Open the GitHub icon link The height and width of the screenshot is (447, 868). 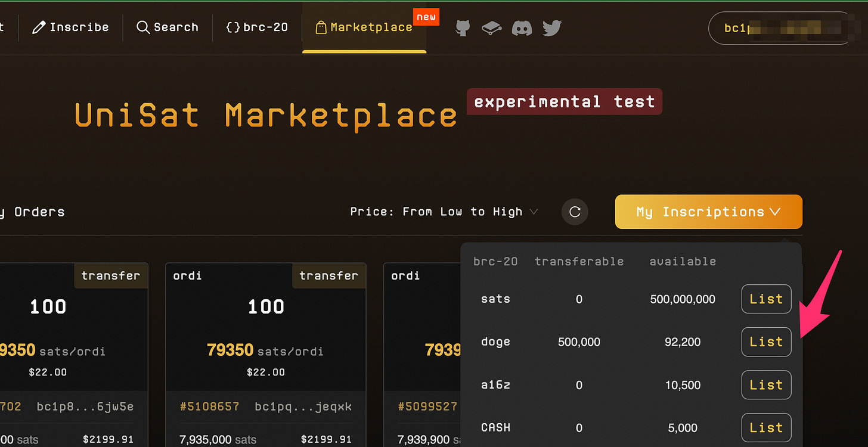click(463, 27)
